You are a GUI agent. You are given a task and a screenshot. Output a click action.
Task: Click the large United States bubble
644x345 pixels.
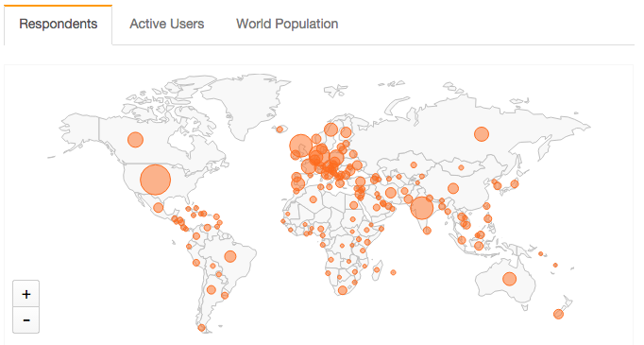pos(155,180)
